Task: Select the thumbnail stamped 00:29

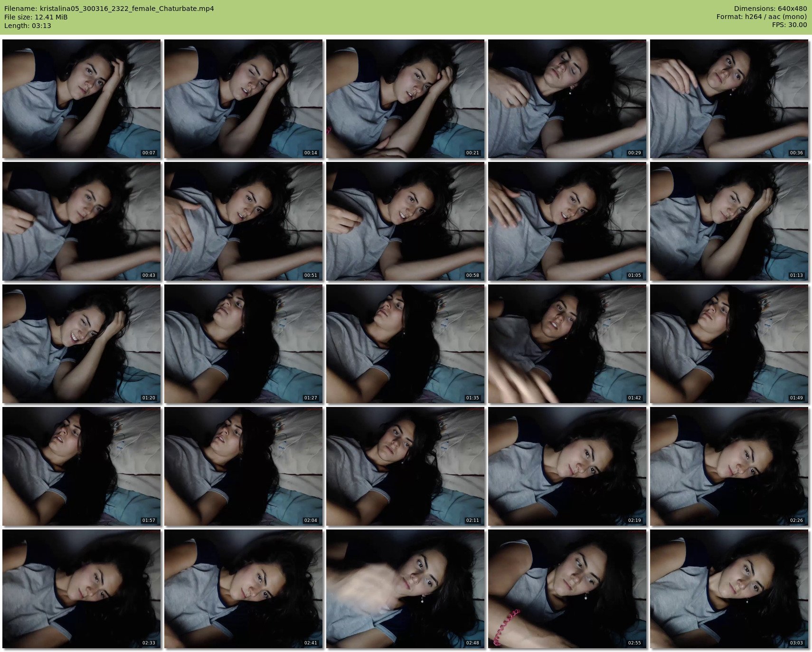Action: pyautogui.click(x=567, y=98)
